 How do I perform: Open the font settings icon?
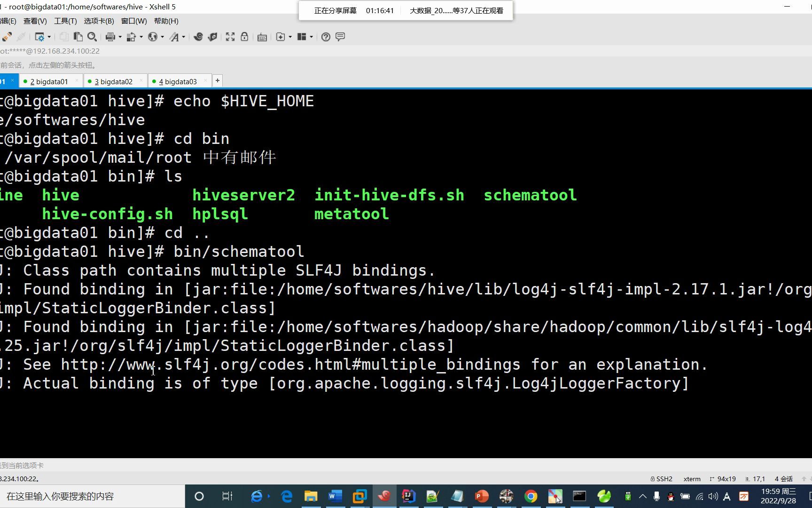[x=174, y=37]
